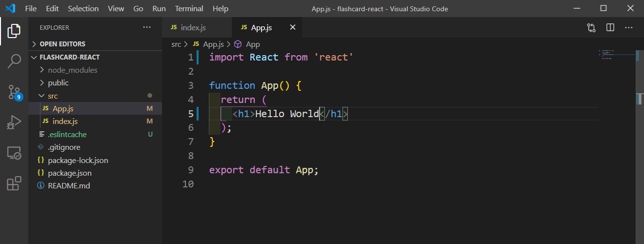Open index.js in the explorer tree

(x=95, y=121)
